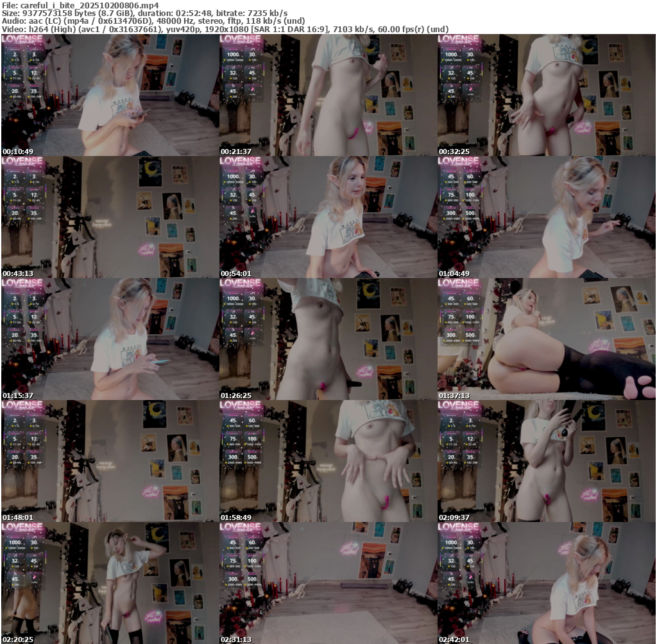Open the thumbnail stamped 00:32:25
Image resolution: width=657 pixels, height=644 pixels.
click(547, 95)
